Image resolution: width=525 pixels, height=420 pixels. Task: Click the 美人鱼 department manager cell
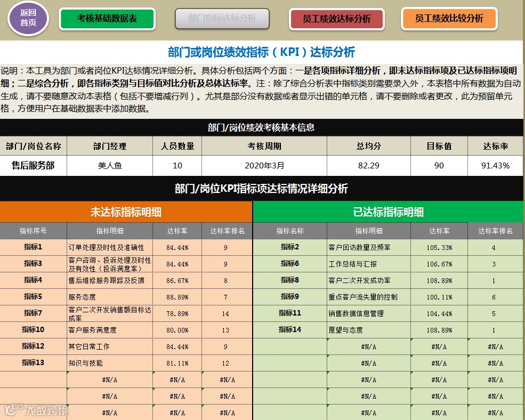tap(110, 165)
